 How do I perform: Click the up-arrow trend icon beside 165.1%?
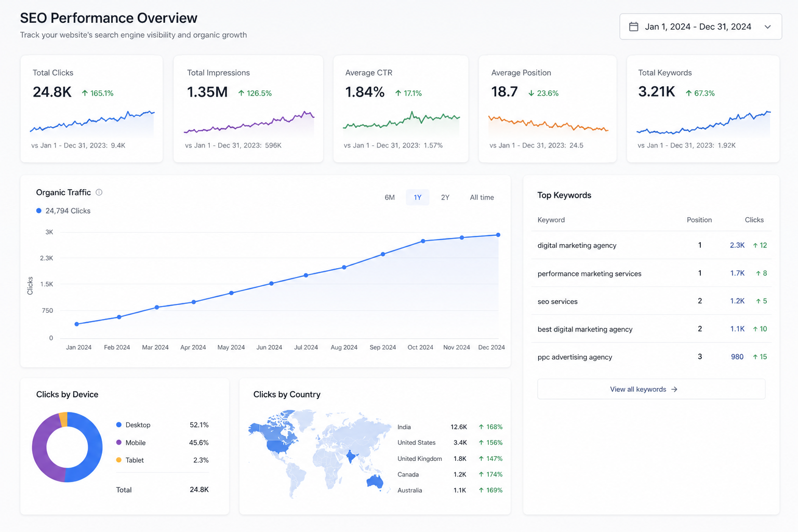[x=85, y=93]
